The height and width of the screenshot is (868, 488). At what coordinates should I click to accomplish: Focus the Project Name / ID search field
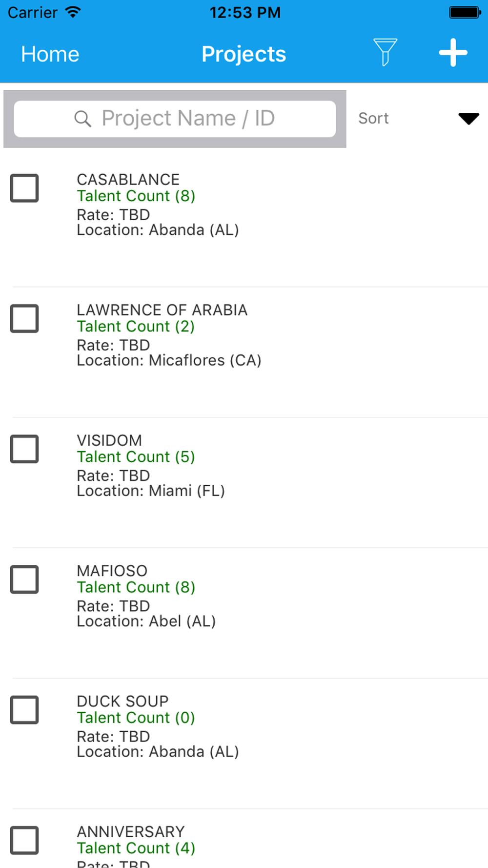pos(175,119)
